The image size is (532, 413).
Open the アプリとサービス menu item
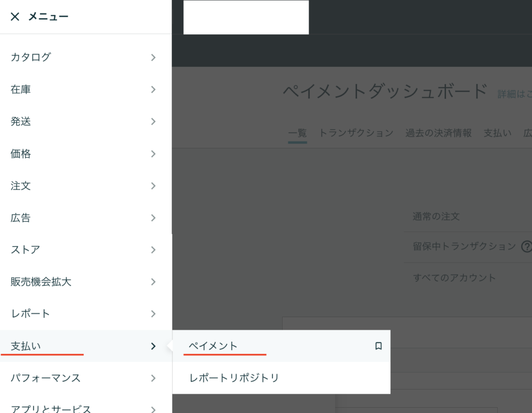point(51,408)
